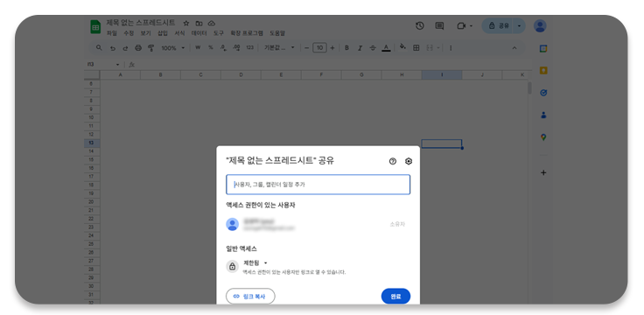Open the 서식 menu
This screenshot has width=644, height=315.
[179, 33]
